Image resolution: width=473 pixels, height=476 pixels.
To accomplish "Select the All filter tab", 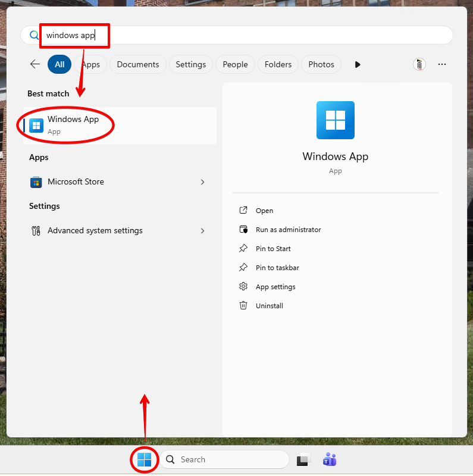I will (x=59, y=64).
